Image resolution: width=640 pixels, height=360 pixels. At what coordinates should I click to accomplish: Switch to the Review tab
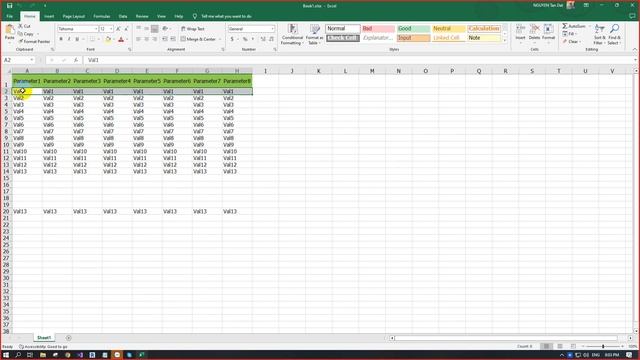click(142, 16)
